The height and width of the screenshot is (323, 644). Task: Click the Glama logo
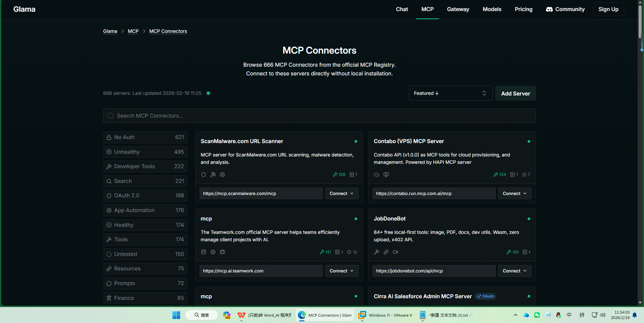[24, 9]
